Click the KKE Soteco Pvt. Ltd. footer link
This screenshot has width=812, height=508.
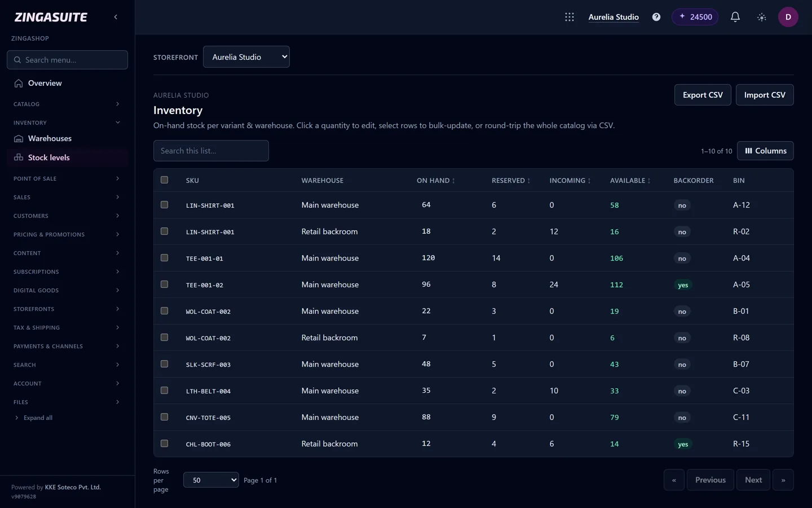pos(73,487)
